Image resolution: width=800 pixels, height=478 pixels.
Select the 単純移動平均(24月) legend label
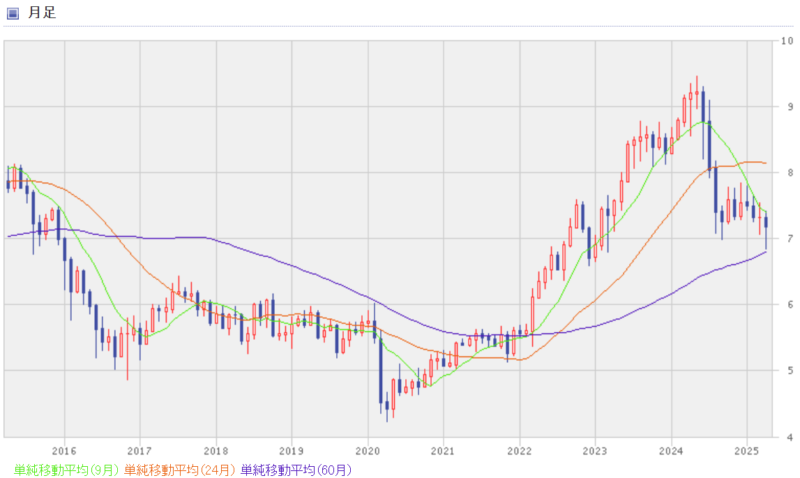click(180, 468)
